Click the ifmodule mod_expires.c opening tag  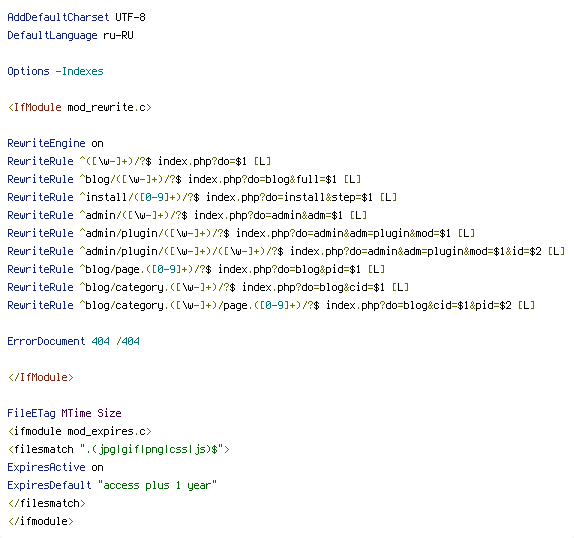click(79, 431)
